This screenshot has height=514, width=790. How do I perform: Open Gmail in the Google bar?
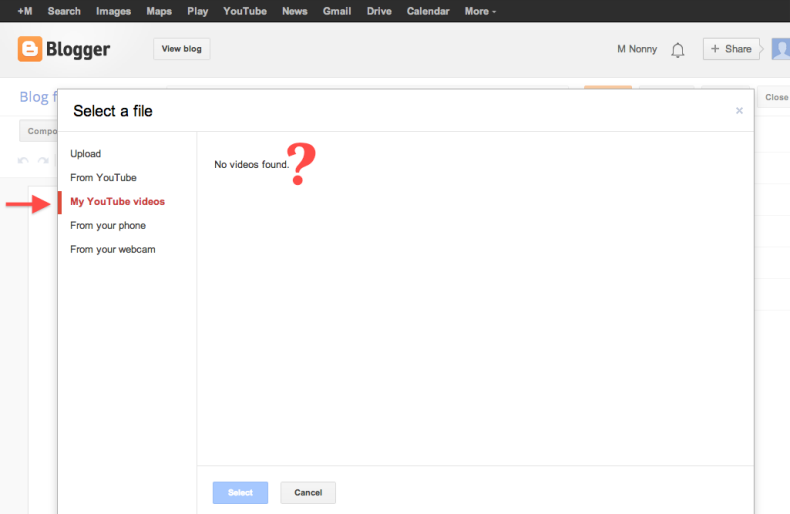click(x=337, y=11)
